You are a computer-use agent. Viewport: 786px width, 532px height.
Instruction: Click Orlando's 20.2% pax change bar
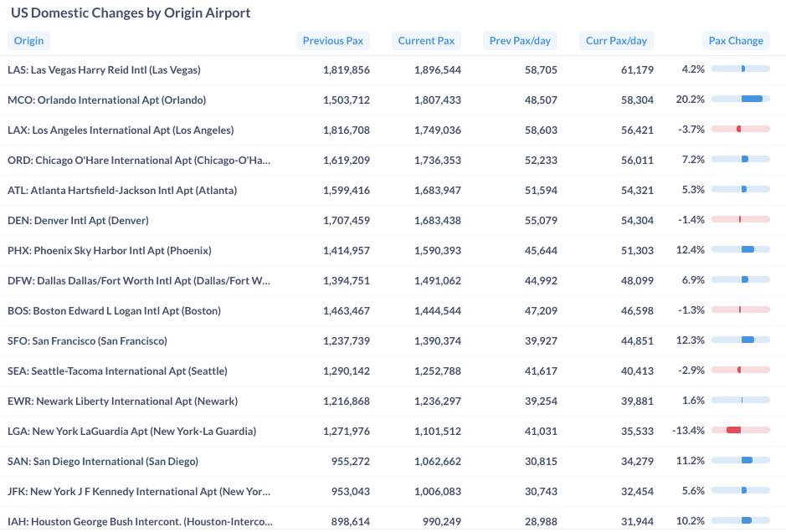[741, 100]
